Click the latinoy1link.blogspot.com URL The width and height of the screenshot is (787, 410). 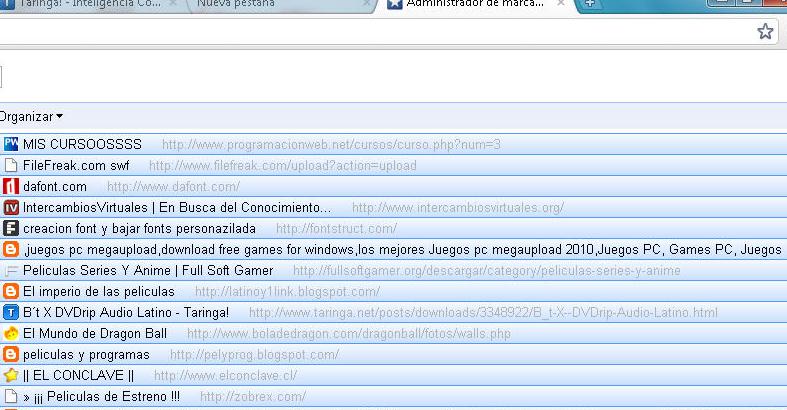(287, 292)
